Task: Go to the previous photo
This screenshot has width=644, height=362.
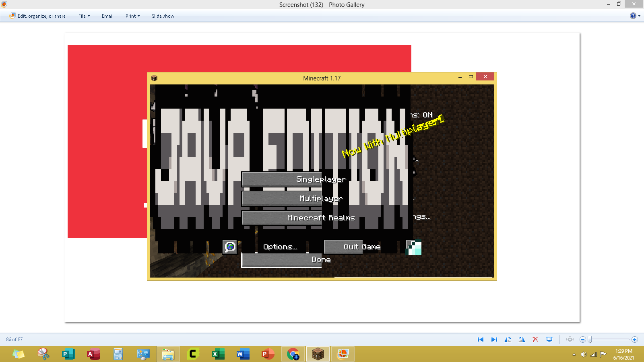Action: [480, 339]
